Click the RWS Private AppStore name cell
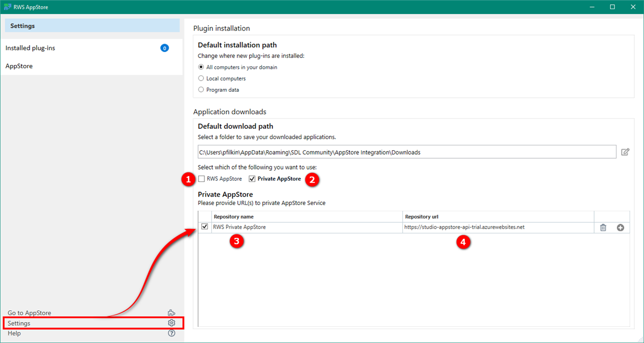644x343 pixels. click(308, 227)
